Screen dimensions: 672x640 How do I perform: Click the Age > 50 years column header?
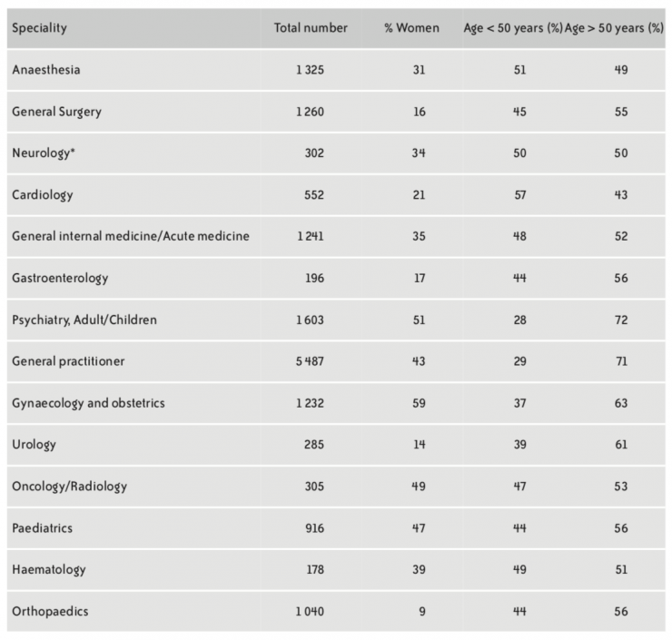614,28
